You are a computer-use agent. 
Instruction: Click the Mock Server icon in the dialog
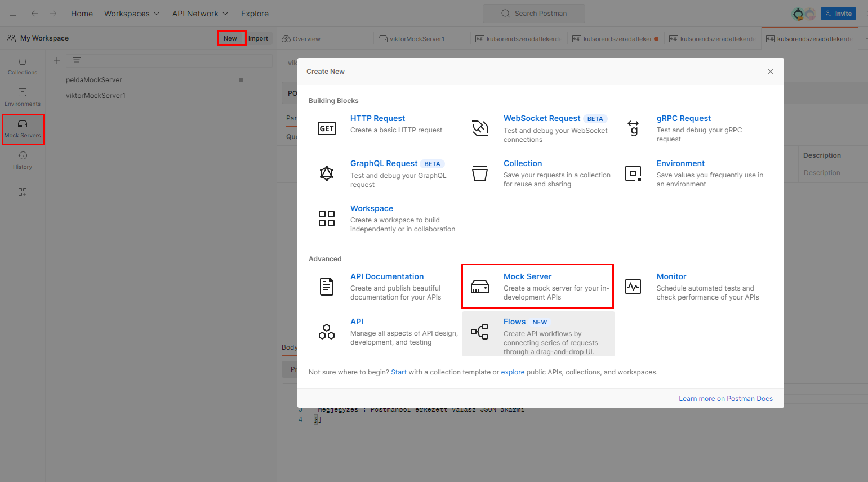click(480, 287)
